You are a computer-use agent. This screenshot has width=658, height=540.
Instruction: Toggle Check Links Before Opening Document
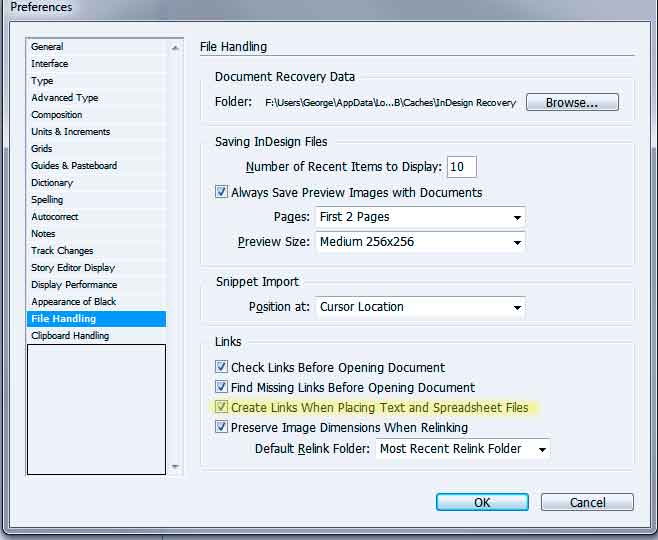click(221, 367)
